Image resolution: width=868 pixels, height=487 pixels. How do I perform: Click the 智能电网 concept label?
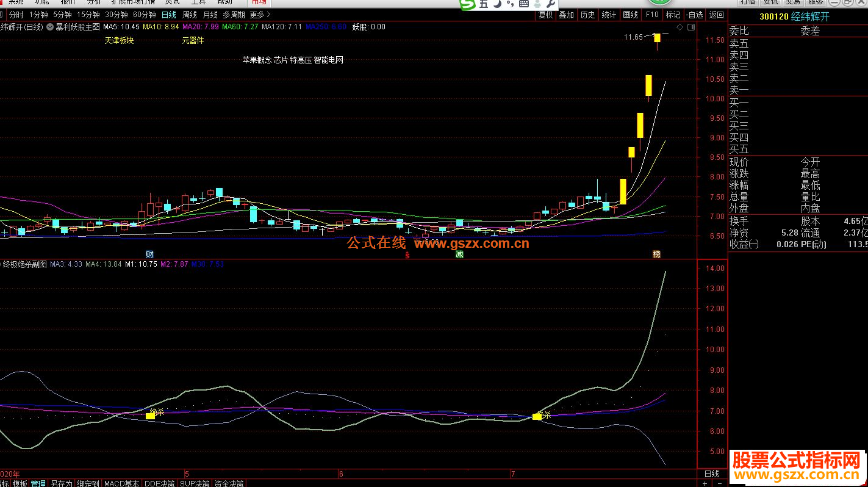(x=329, y=60)
